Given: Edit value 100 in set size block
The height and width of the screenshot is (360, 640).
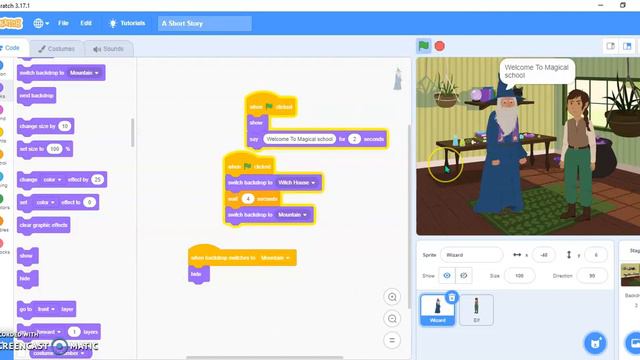Looking at the screenshot, I should click(x=54, y=149).
